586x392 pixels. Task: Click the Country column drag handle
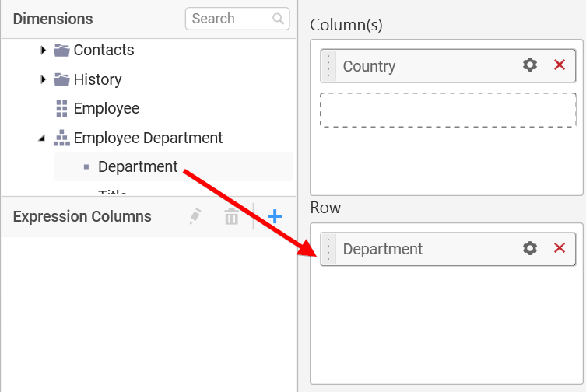pyautogui.click(x=328, y=66)
